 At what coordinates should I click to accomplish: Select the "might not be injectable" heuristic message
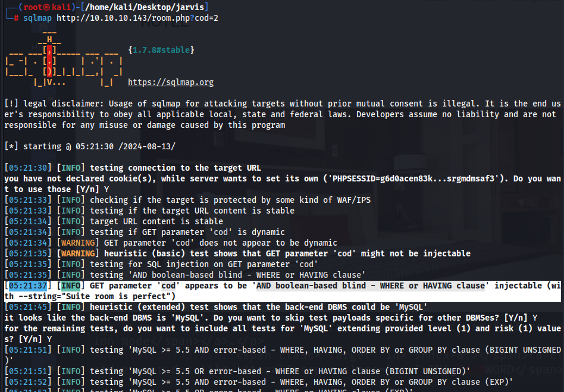[x=416, y=253]
